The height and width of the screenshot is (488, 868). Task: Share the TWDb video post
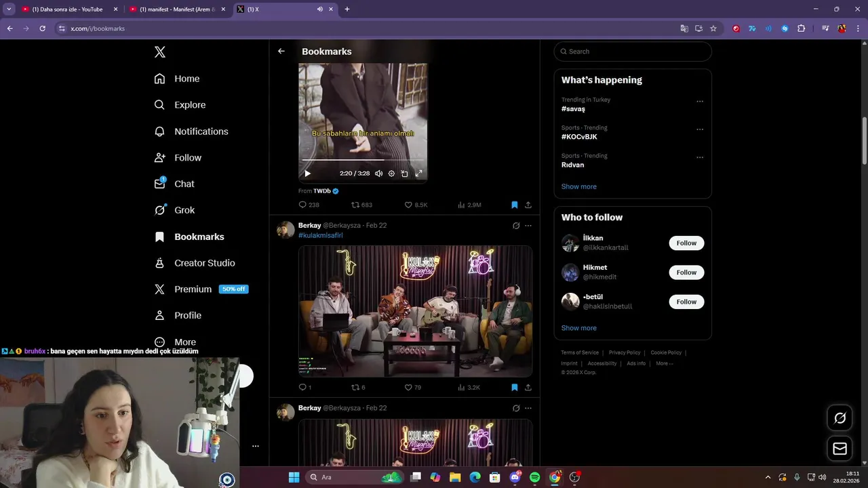click(528, 205)
